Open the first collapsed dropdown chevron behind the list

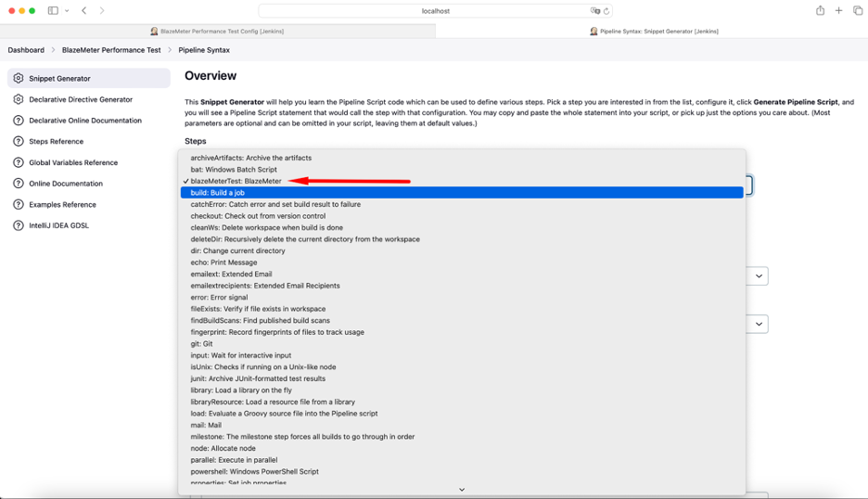pyautogui.click(x=759, y=275)
